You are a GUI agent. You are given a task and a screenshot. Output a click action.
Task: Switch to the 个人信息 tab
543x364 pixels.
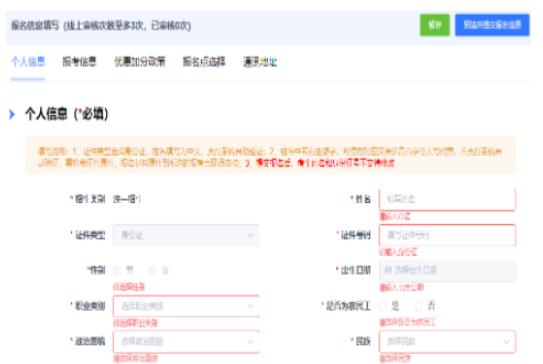point(28,62)
